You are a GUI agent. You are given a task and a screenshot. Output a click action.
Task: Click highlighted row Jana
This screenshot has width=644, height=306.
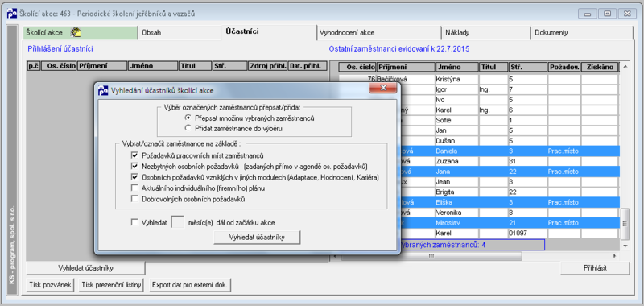pos(478,172)
